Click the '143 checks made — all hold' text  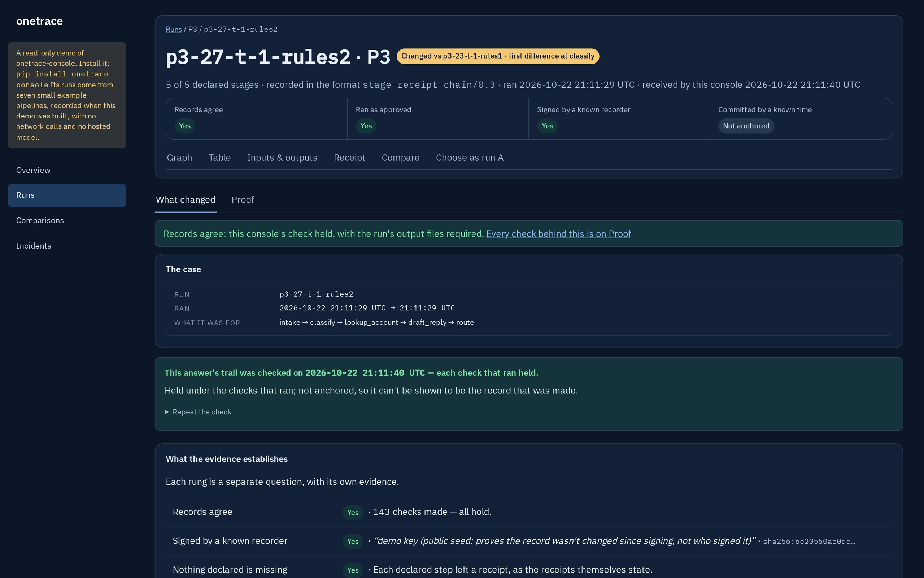pos(432,512)
